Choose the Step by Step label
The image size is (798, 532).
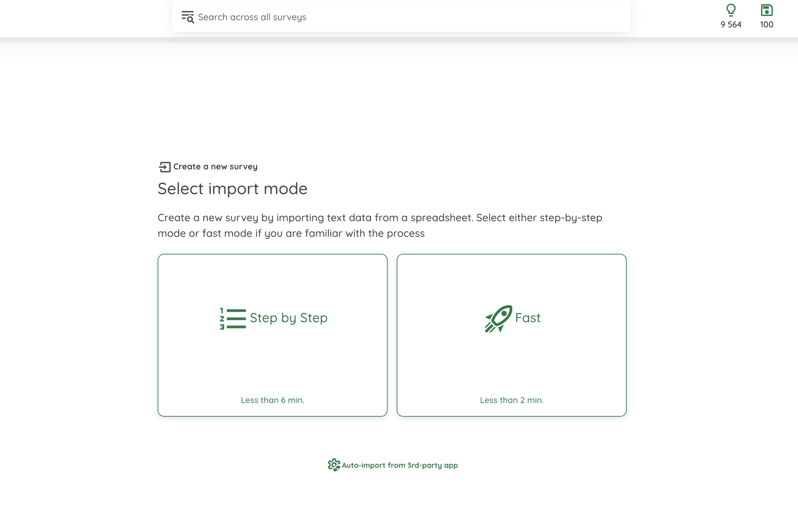(x=288, y=318)
